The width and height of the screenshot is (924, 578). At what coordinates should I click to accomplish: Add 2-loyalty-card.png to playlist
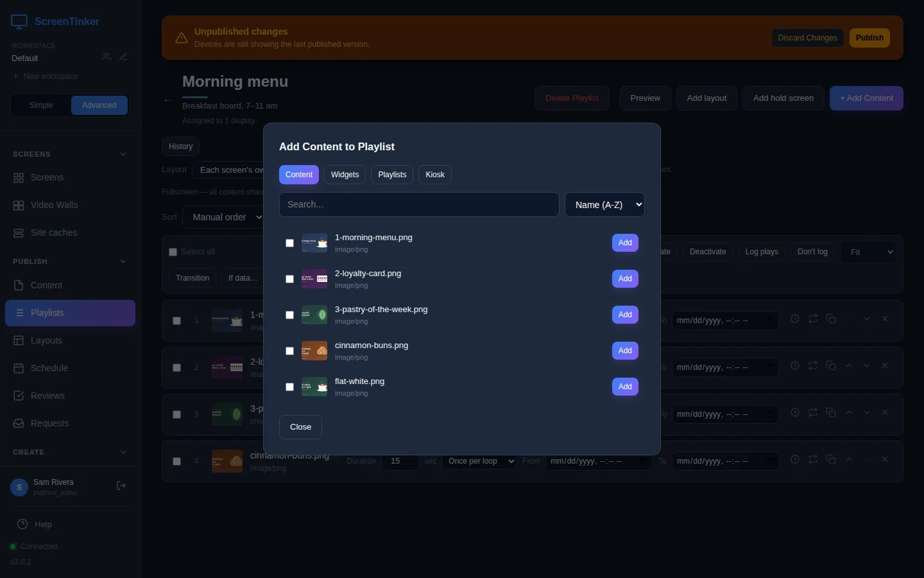pyautogui.click(x=625, y=279)
